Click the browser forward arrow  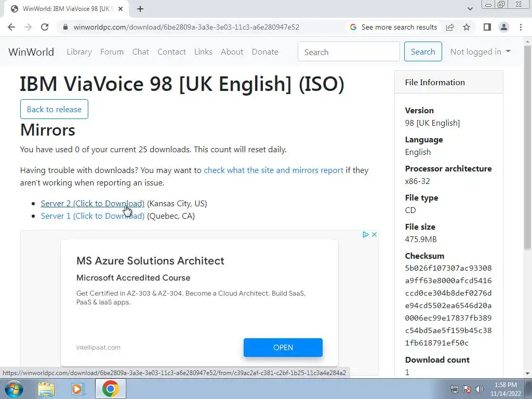28,27
